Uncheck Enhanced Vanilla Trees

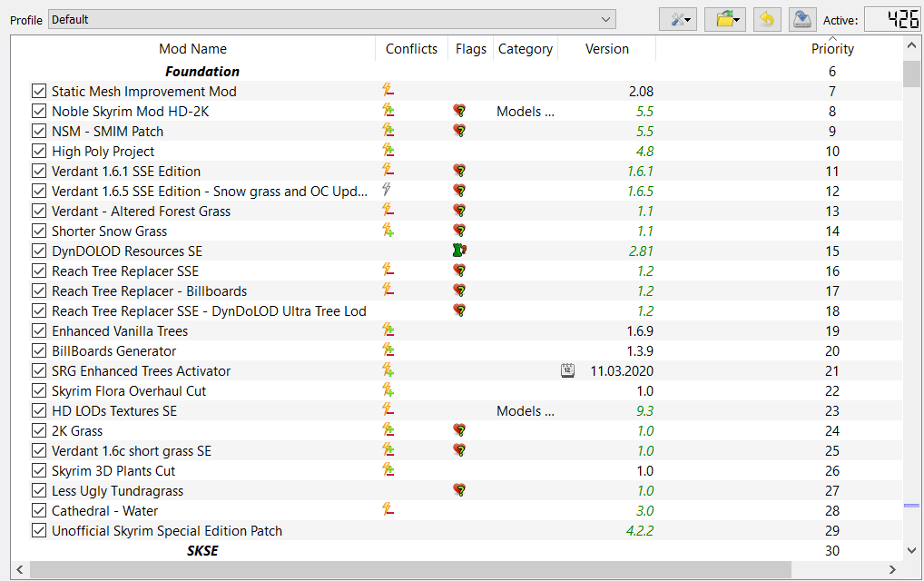(x=39, y=331)
